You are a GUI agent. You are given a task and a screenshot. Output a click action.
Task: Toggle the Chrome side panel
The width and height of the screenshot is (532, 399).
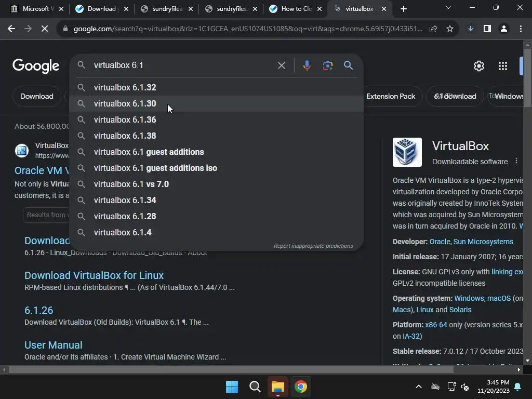coord(487,29)
